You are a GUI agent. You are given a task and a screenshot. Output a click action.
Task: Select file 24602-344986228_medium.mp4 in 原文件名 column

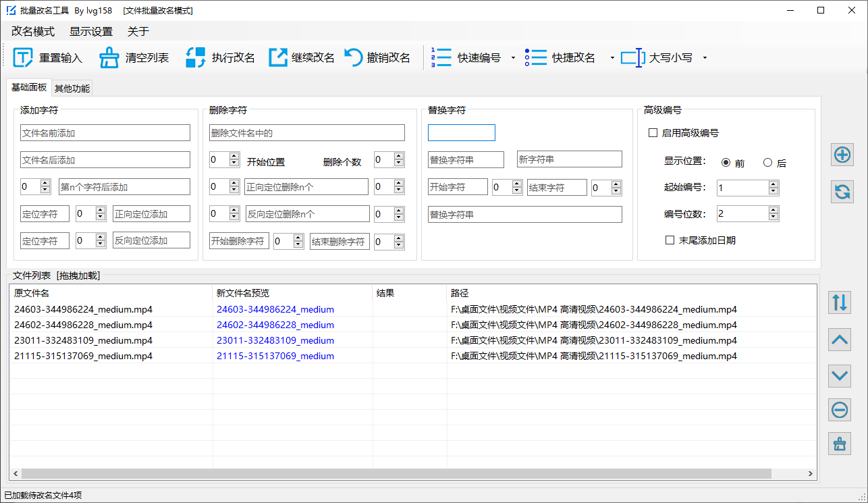tap(84, 325)
